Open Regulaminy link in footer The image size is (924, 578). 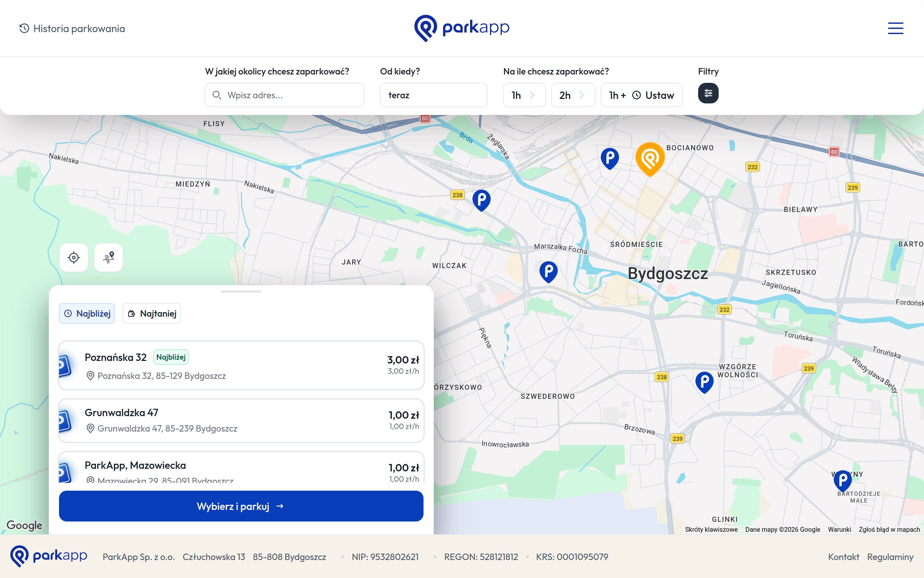point(890,557)
